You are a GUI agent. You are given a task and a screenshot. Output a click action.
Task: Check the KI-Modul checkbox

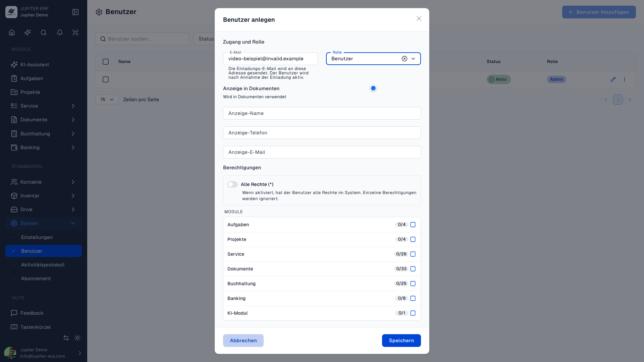(x=413, y=313)
